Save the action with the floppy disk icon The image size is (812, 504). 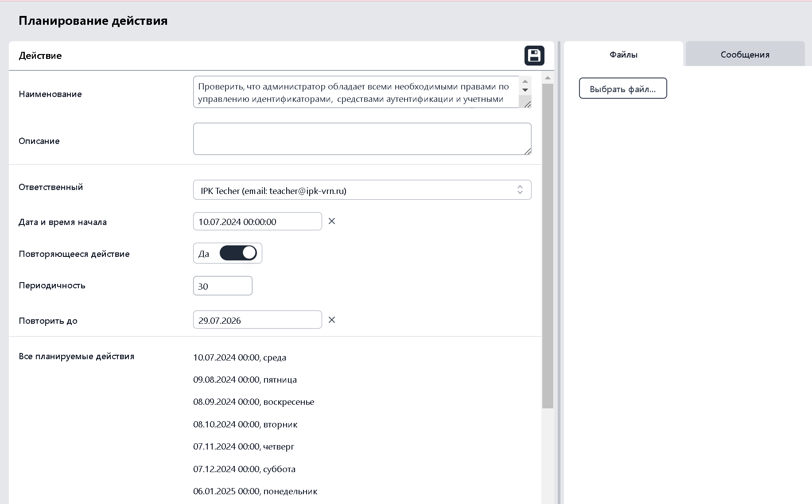534,56
